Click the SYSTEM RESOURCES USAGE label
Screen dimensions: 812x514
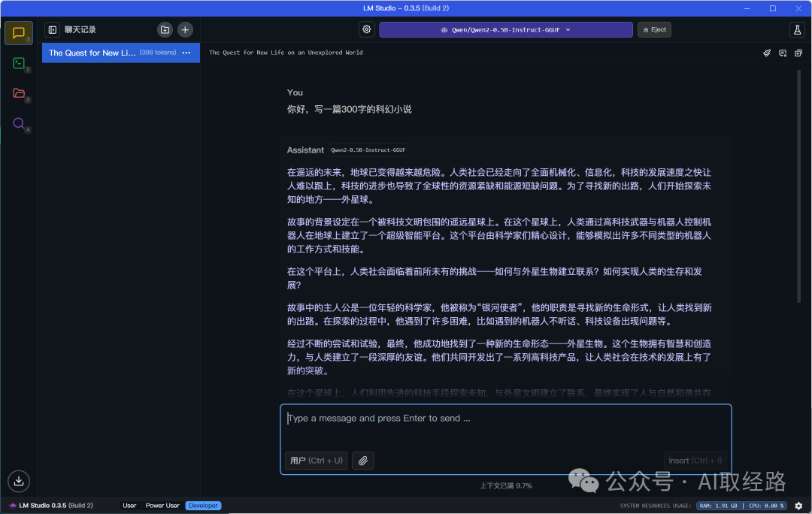(x=655, y=506)
